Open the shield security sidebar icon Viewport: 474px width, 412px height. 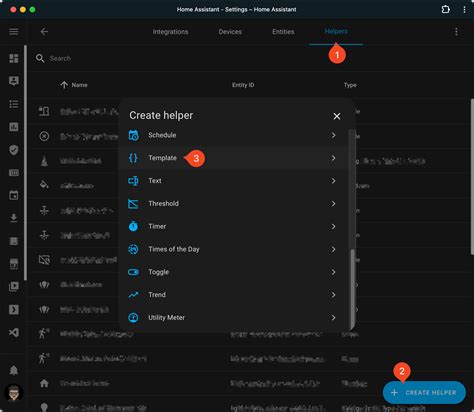pyautogui.click(x=14, y=150)
